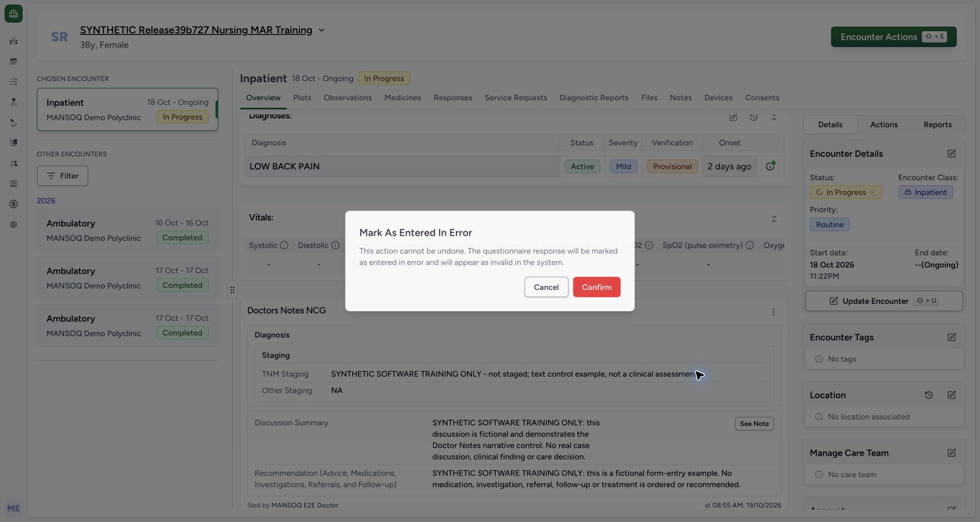Image resolution: width=980 pixels, height=522 pixels.
Task: Confirm marking as entered in error
Action: (x=597, y=287)
